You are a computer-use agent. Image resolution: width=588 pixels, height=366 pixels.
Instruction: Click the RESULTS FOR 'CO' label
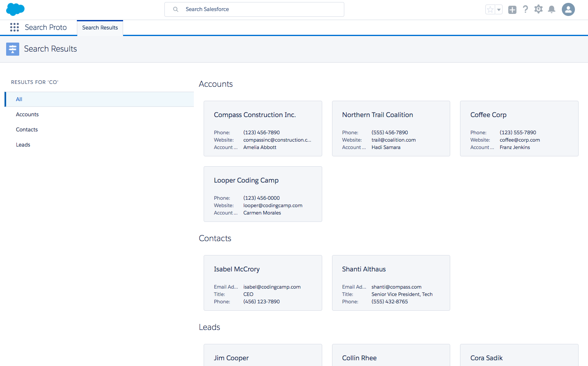click(x=35, y=82)
